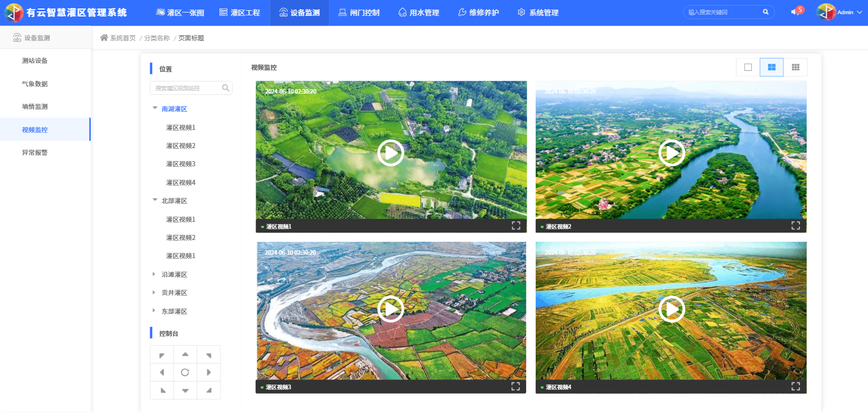The width and height of the screenshot is (868, 413).
Task: Switch to four-pane grid layout
Action: 772,67
